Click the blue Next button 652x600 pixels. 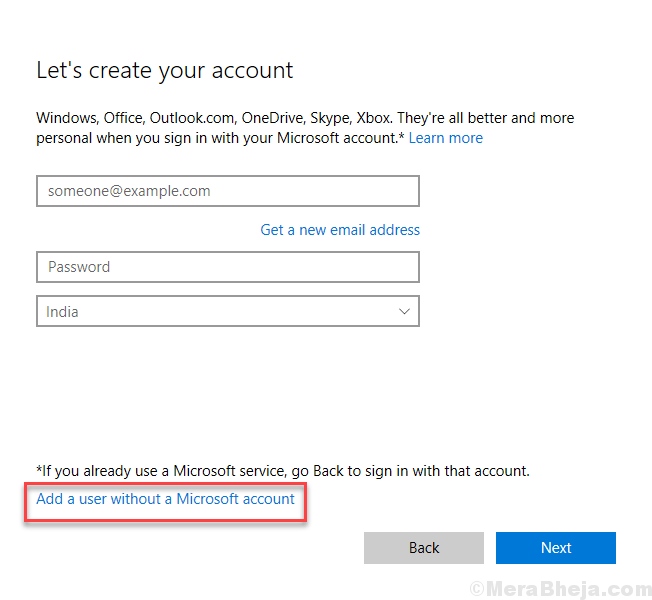556,548
